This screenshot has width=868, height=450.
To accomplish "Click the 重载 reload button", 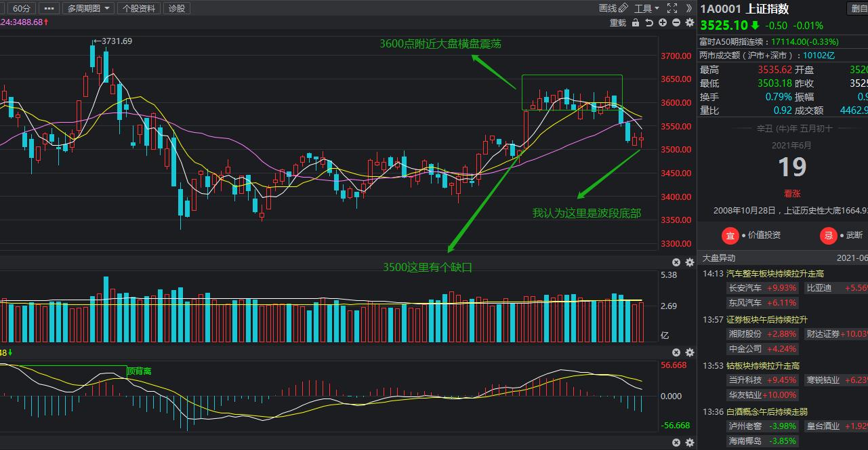I will 618,22.
